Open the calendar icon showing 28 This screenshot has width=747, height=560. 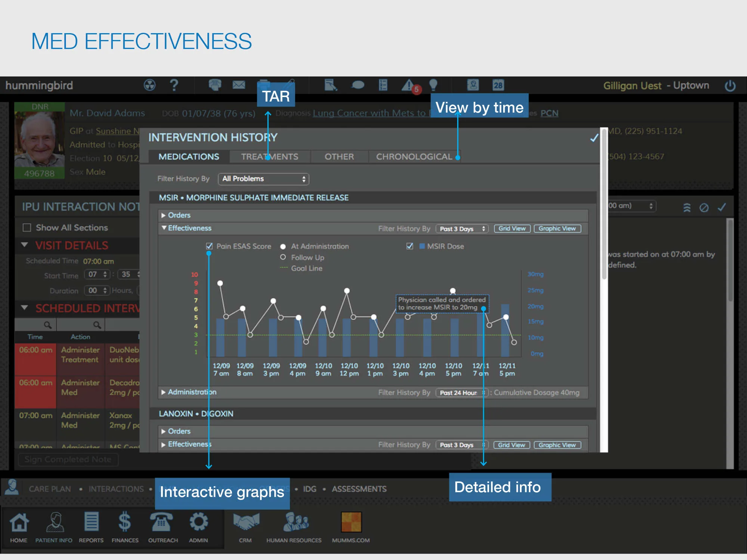(498, 85)
